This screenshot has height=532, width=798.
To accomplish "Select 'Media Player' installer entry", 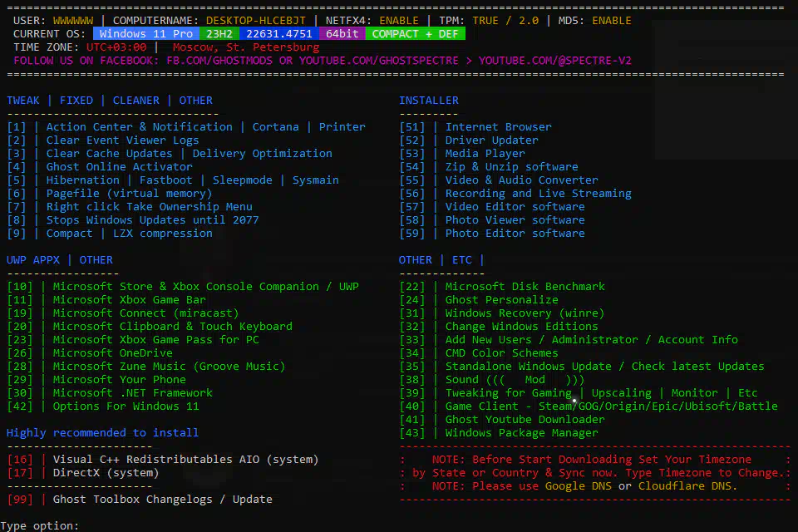I will point(463,153).
